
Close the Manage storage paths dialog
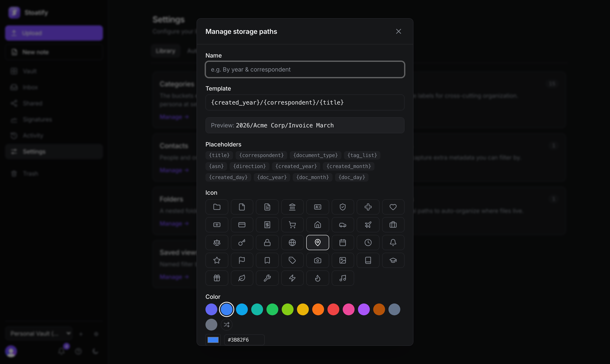[398, 31]
